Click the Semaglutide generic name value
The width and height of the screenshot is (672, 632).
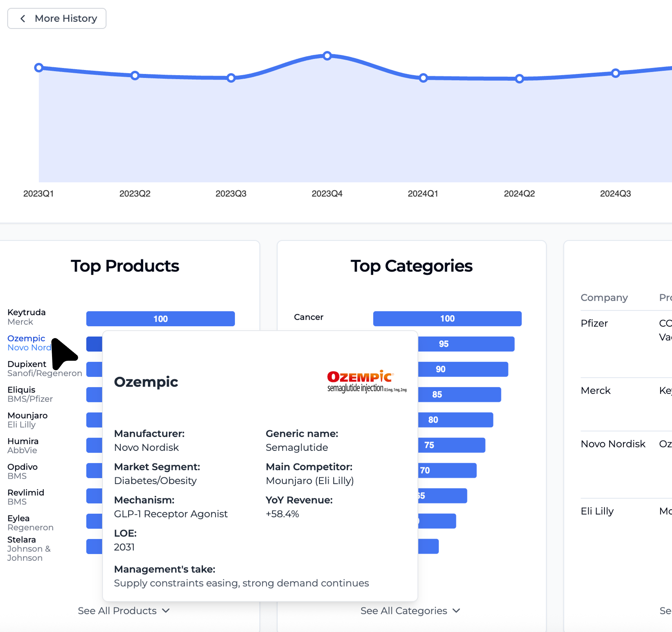[297, 447]
